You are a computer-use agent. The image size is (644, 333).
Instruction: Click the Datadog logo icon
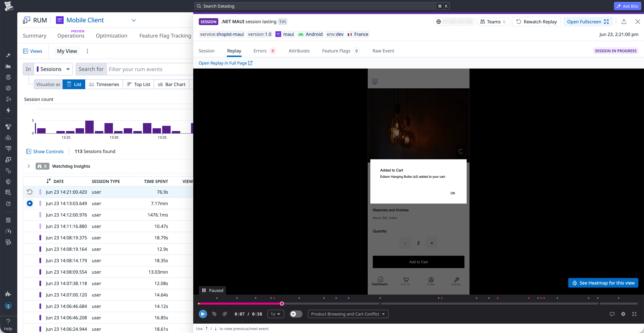coord(8,6)
